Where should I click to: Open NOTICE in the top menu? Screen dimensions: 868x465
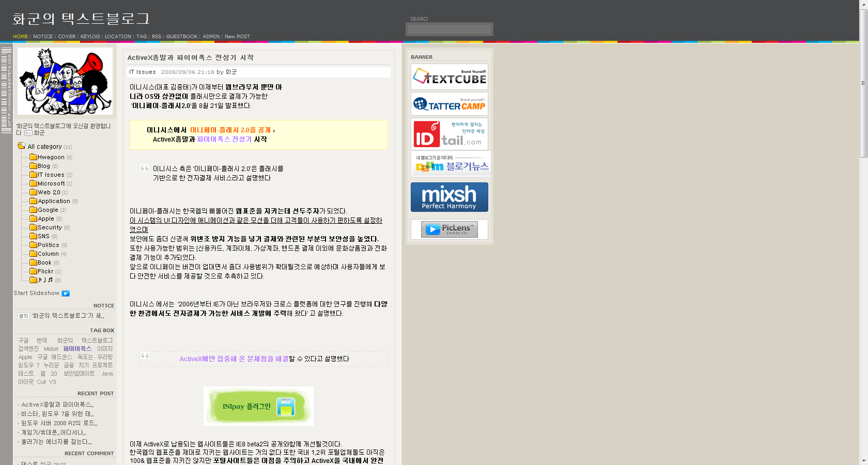pyautogui.click(x=43, y=37)
